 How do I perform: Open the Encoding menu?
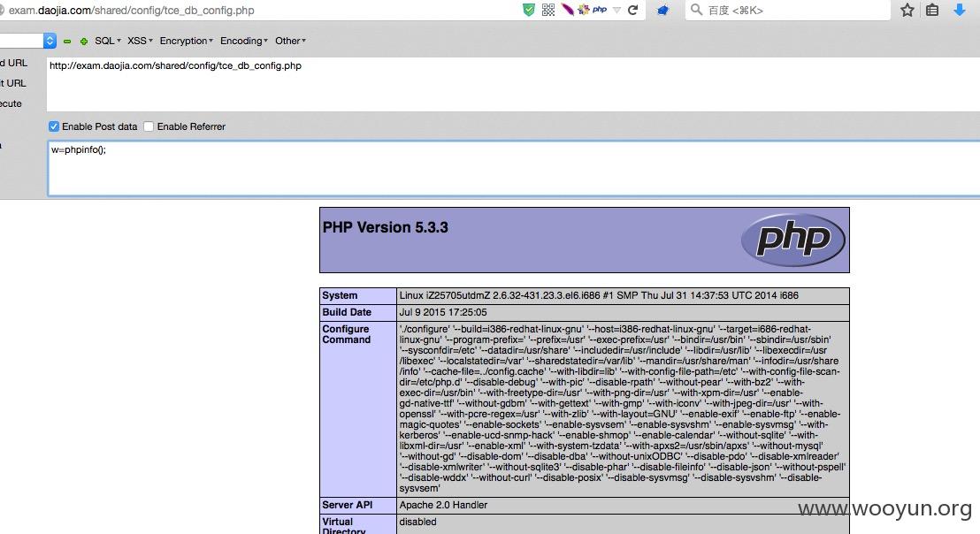pos(244,41)
